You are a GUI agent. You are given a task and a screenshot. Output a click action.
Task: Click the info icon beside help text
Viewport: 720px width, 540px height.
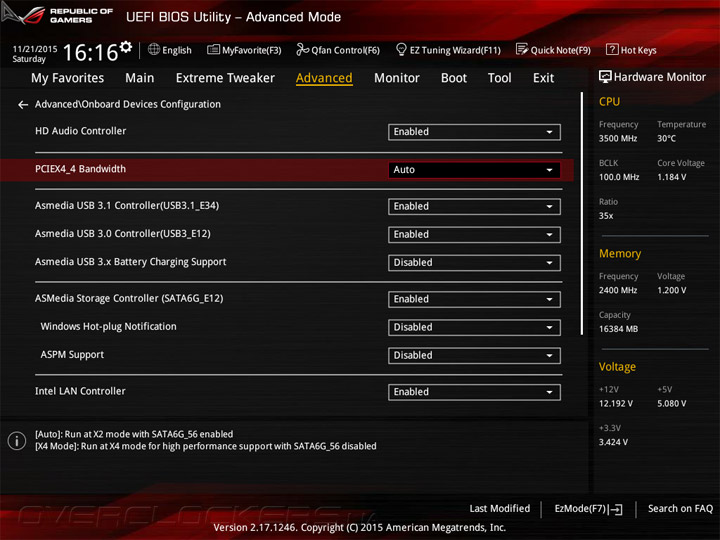pyautogui.click(x=17, y=441)
